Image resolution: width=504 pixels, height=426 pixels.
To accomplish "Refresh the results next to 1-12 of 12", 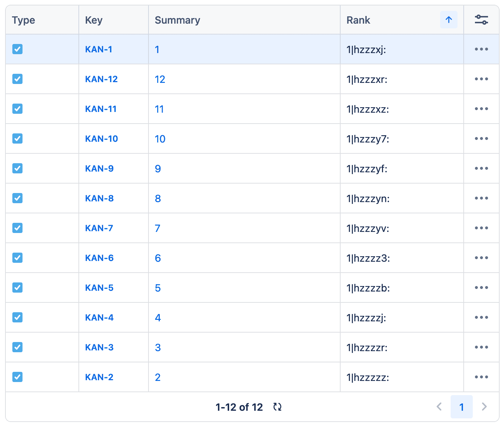I will pyautogui.click(x=277, y=407).
